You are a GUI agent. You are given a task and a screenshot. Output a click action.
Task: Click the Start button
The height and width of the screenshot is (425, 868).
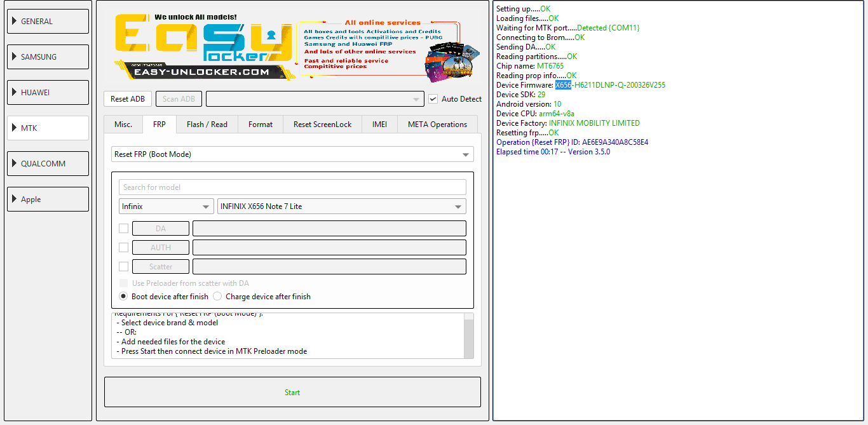coord(292,392)
